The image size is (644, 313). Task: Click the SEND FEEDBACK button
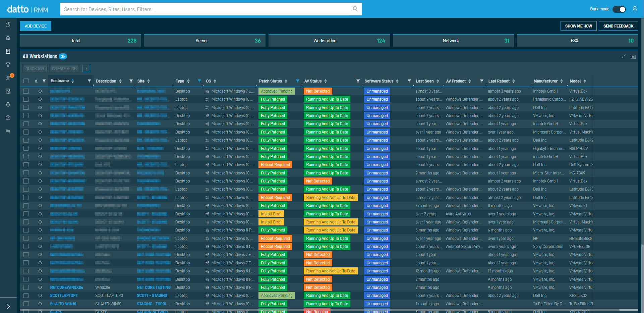618,26
